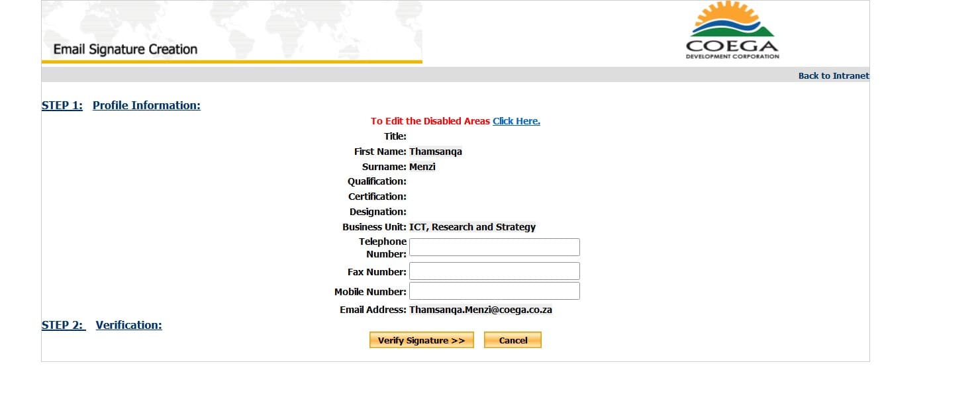Click the STEP 1: Profile Information heading
Screen dimensions: 980x405
[x=121, y=105]
